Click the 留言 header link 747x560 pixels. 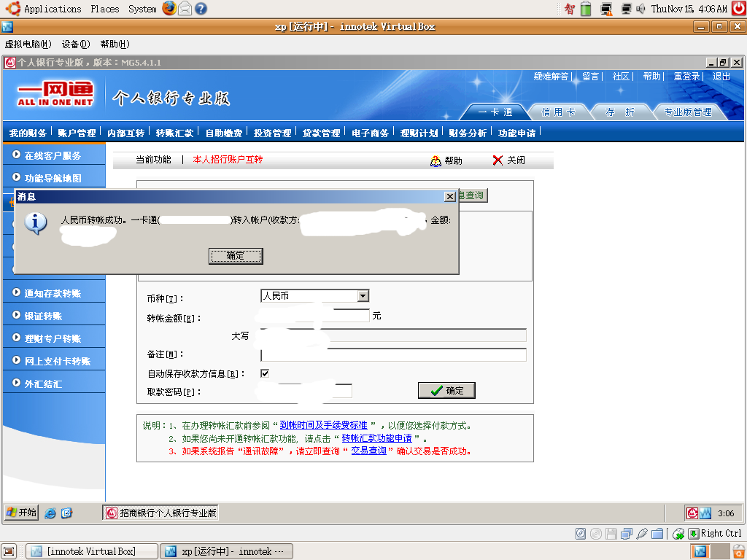(590, 76)
